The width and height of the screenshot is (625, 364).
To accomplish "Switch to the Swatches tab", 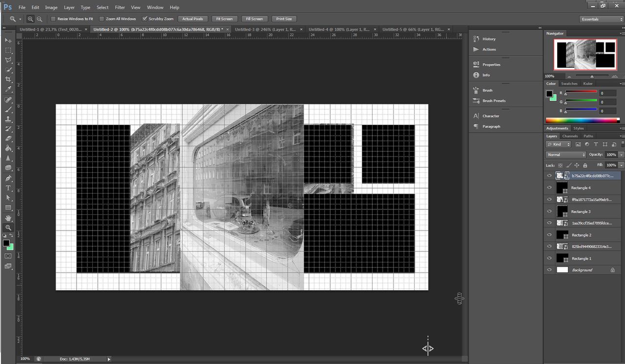I will click(569, 83).
